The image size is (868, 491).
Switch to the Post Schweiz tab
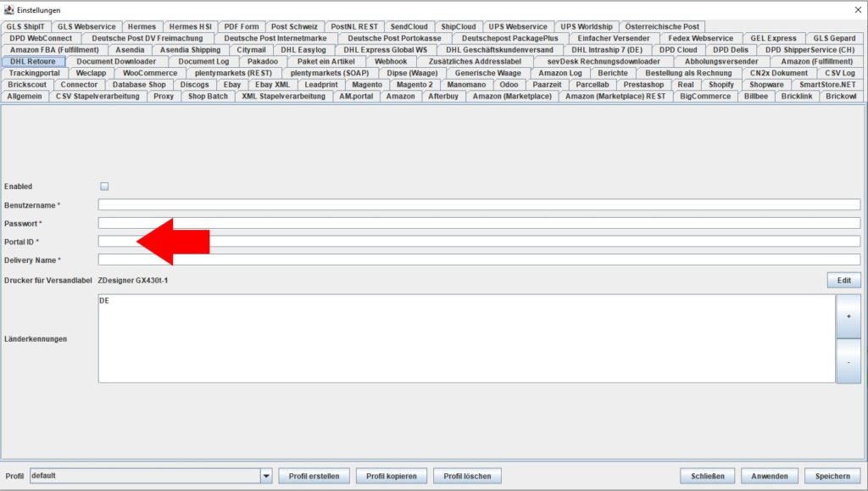tap(294, 26)
